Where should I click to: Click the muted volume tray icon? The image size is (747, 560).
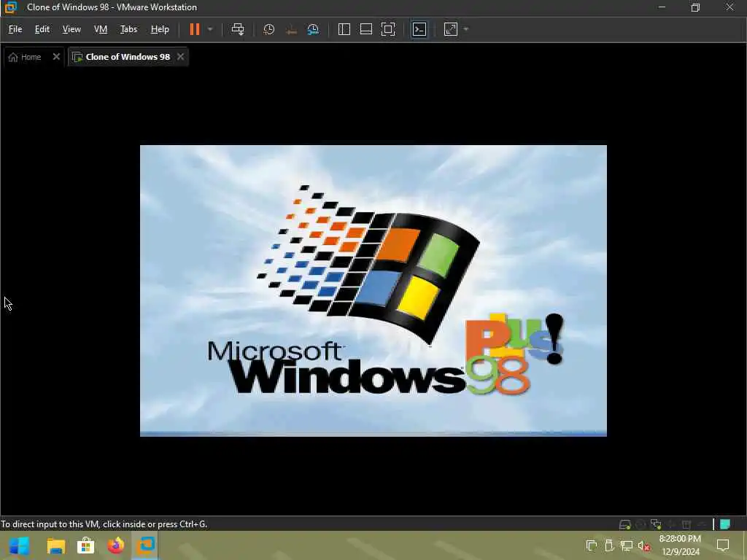click(x=644, y=545)
